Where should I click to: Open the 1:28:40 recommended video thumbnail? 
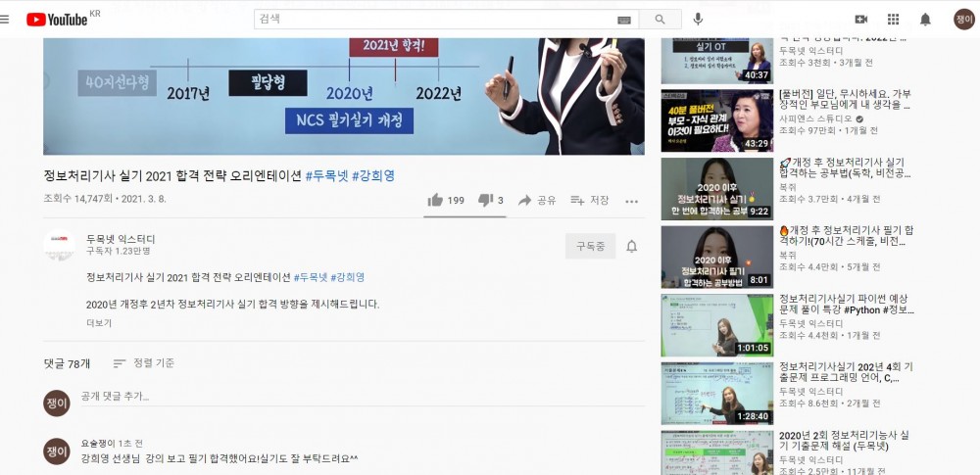(x=716, y=397)
